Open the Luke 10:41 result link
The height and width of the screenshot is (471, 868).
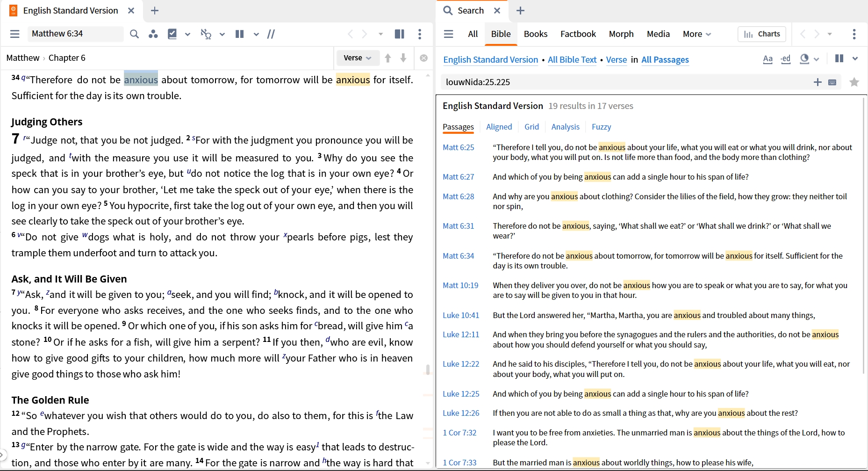461,315
